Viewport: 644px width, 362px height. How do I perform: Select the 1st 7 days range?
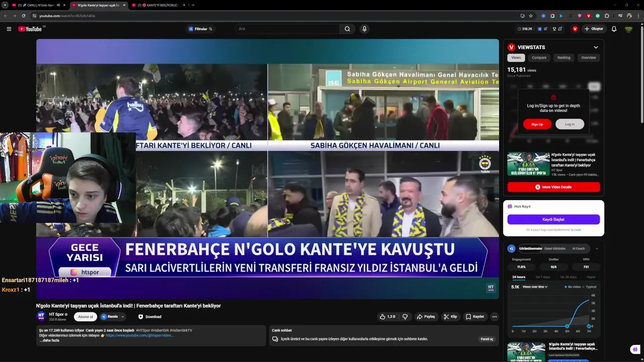543,277
